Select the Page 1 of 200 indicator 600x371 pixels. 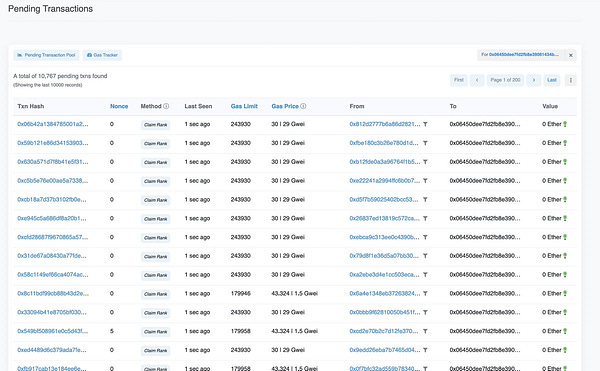click(505, 80)
